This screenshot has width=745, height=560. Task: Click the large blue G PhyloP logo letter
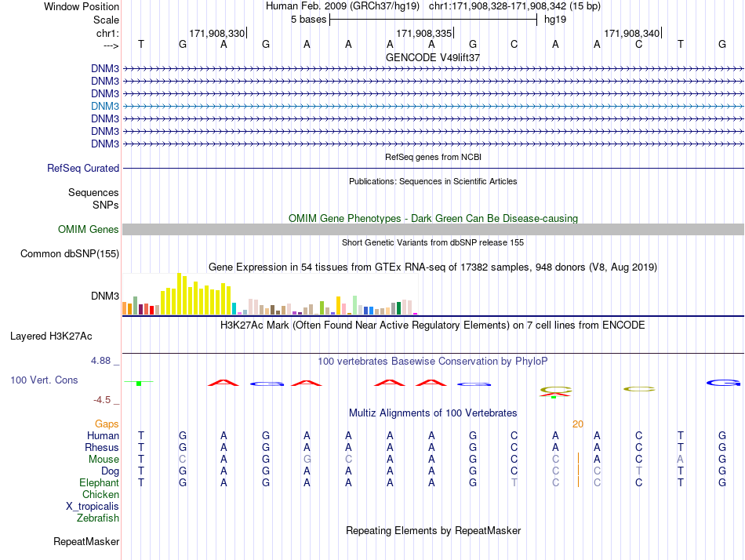723,383
